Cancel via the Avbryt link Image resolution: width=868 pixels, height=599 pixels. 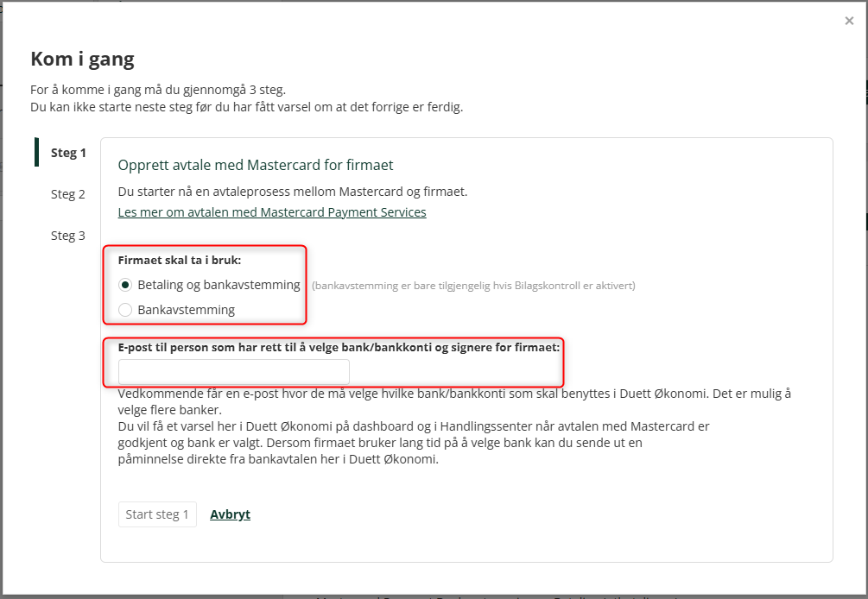pos(231,514)
